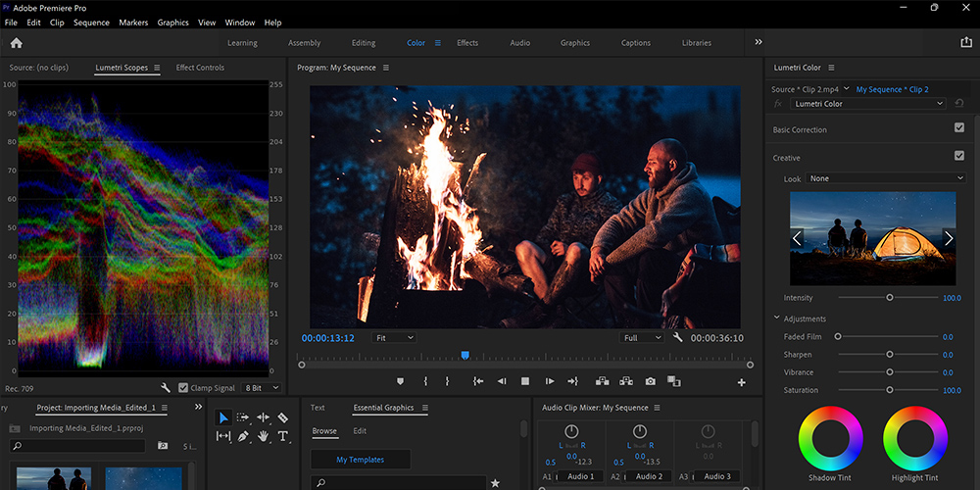This screenshot has width=980, height=490.
Task: Click the A1 pan knob in Audio Clip Mixer
Action: pyautogui.click(x=571, y=431)
